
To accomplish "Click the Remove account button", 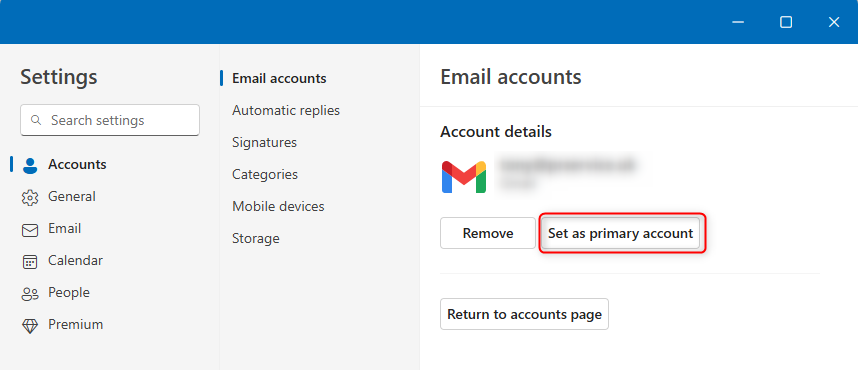I will pyautogui.click(x=488, y=233).
